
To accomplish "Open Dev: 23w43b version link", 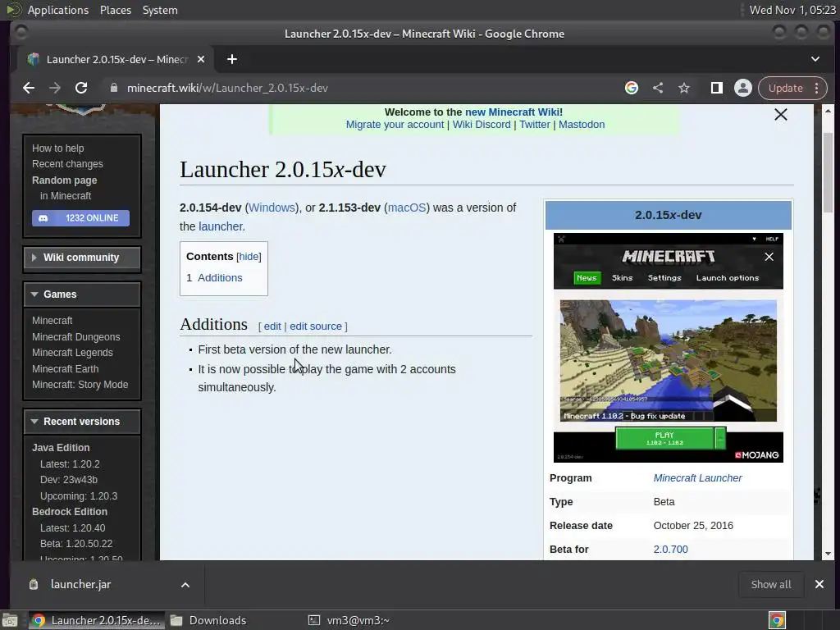I will [69, 479].
